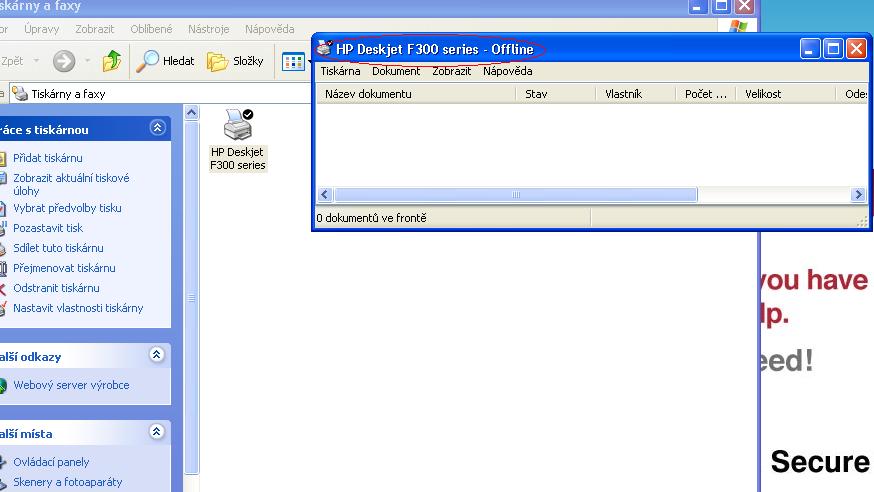Open Úpravy menu in explorer window
The height and width of the screenshot is (492, 874).
pos(42,29)
